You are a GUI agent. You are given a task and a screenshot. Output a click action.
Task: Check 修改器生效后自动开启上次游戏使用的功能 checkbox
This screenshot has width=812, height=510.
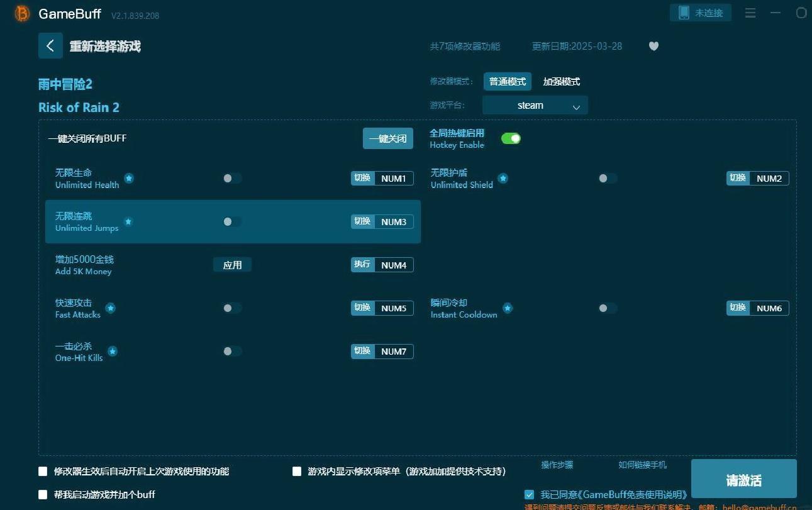tap(43, 471)
